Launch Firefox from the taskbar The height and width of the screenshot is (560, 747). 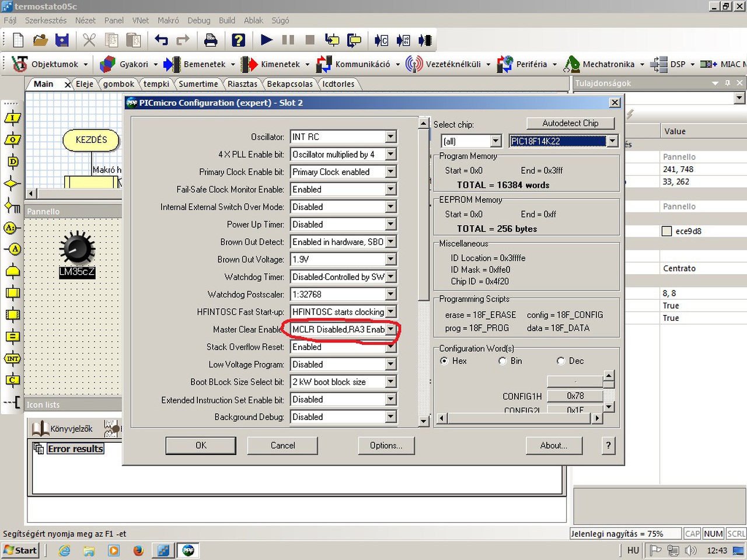tap(138, 551)
